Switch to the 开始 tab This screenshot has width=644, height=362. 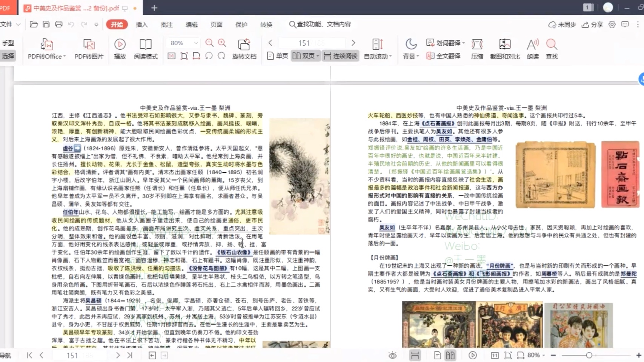tap(117, 25)
